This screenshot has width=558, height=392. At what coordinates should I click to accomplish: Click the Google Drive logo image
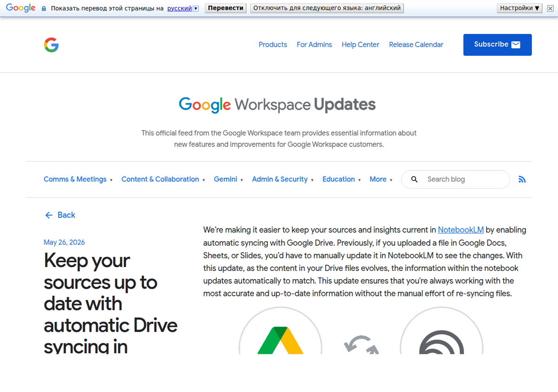coord(280,331)
